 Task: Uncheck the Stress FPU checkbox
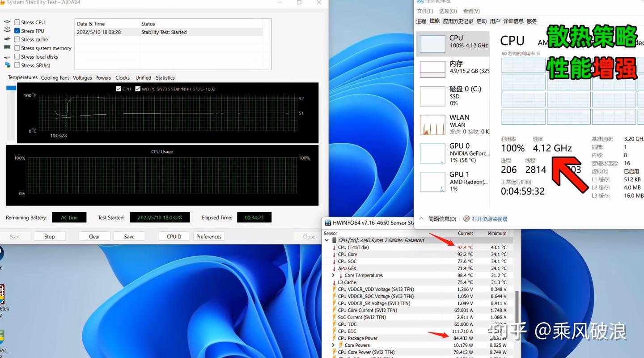(x=17, y=30)
